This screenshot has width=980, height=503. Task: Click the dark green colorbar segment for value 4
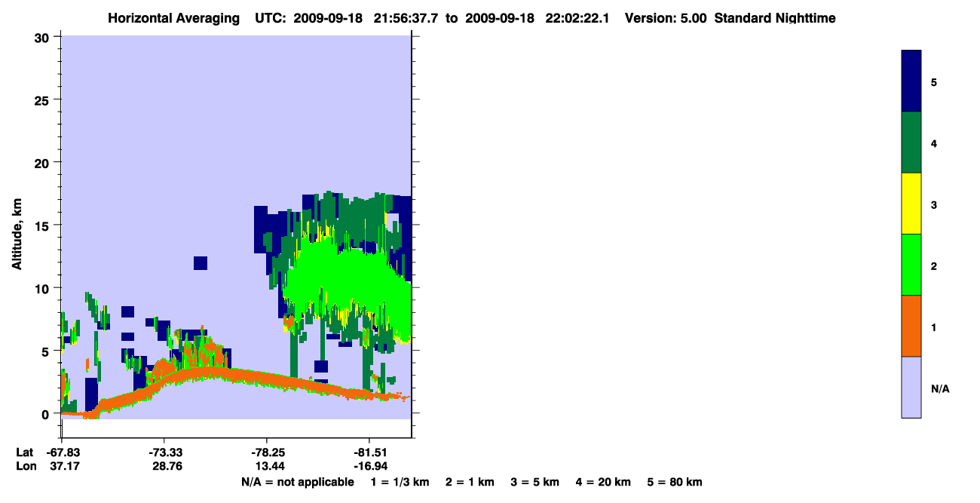(x=911, y=143)
